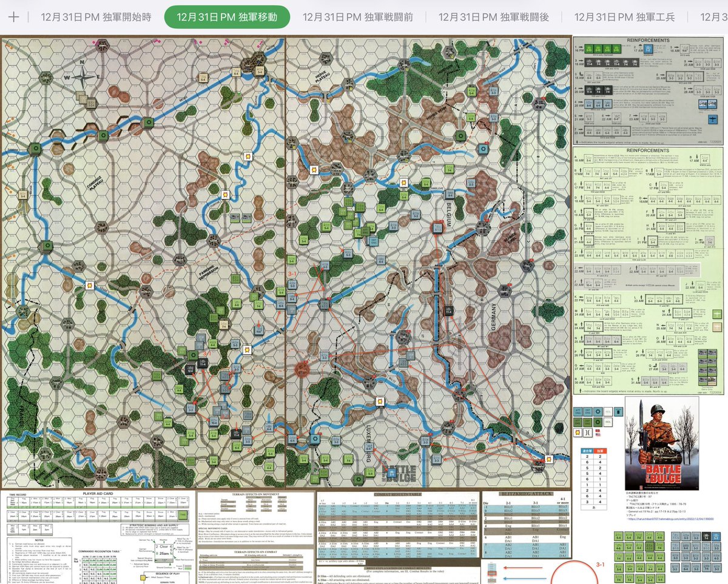The width and height of the screenshot is (728, 584).
Task: Switch to the 12月31日 PM 独軍工兵 tab
Action: pos(624,17)
